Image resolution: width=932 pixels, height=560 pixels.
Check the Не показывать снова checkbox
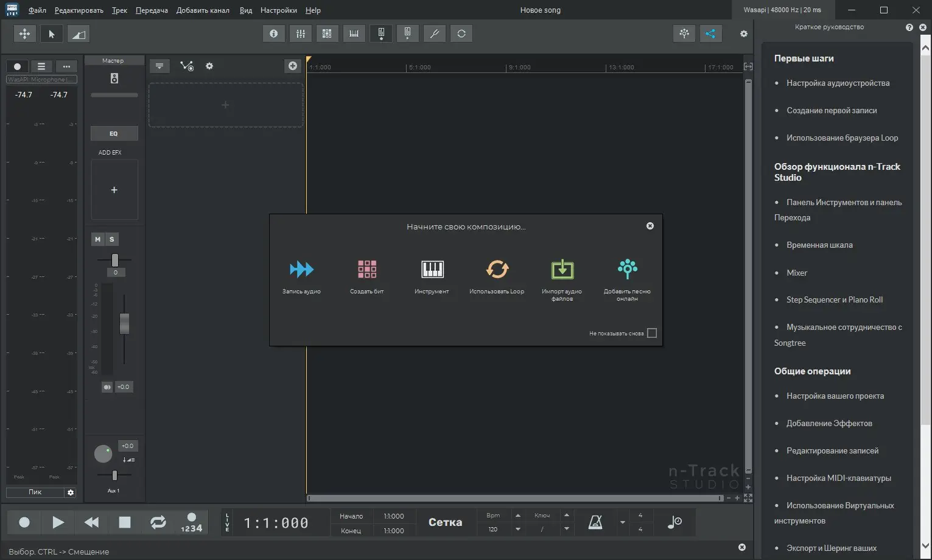point(652,333)
